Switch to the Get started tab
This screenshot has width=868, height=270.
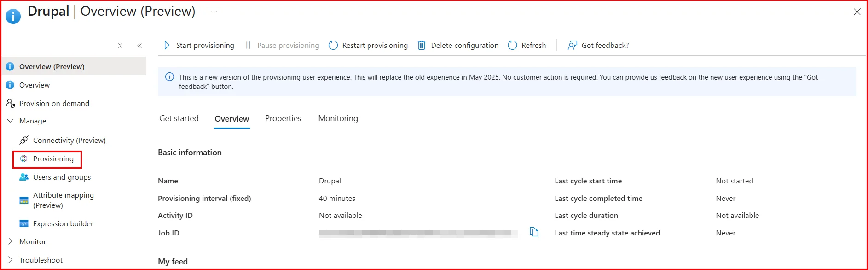click(x=179, y=118)
